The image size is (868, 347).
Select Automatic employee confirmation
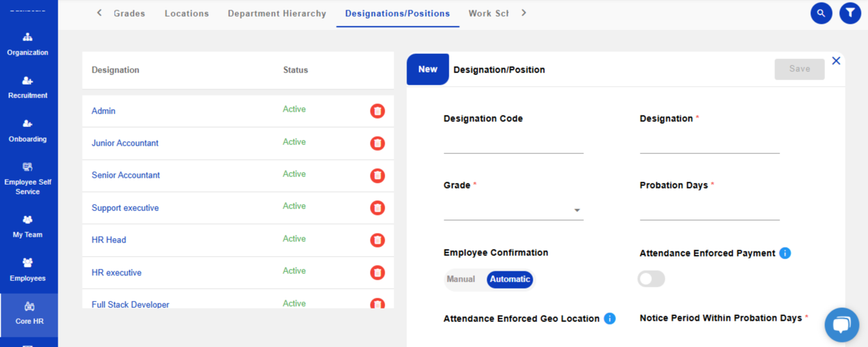510,279
